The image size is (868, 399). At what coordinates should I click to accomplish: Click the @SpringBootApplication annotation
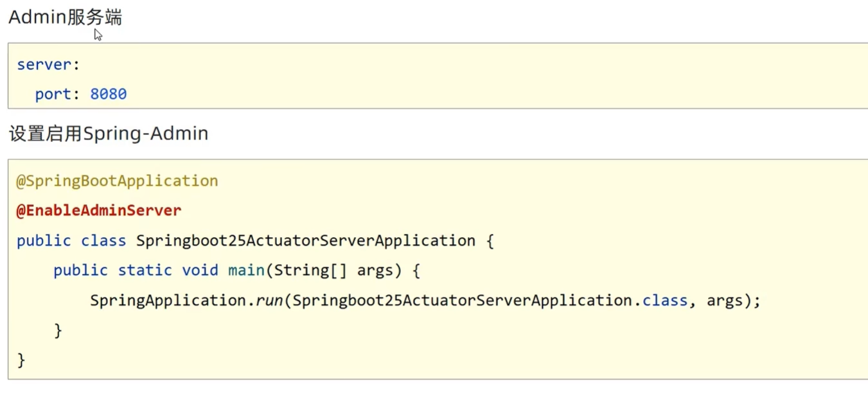(117, 181)
